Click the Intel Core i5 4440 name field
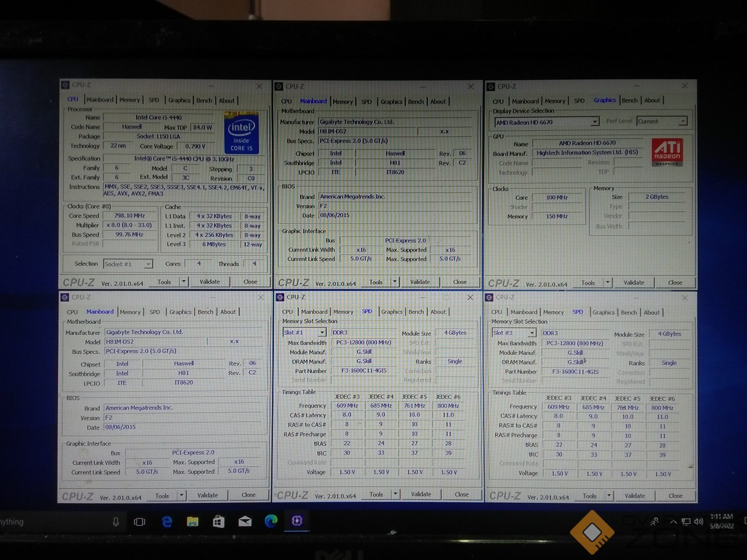 click(158, 117)
